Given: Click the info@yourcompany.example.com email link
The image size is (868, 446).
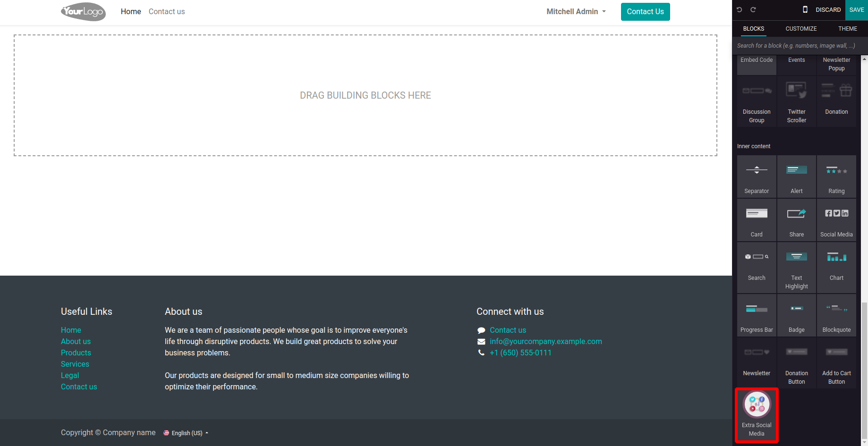Looking at the screenshot, I should point(546,341).
